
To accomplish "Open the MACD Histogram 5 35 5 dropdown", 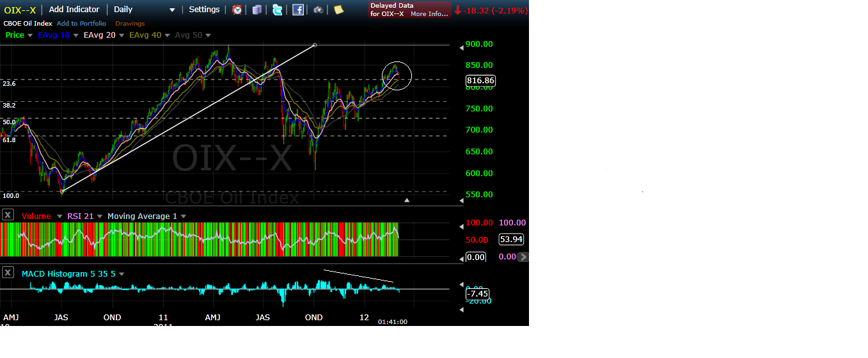I will pos(122,274).
